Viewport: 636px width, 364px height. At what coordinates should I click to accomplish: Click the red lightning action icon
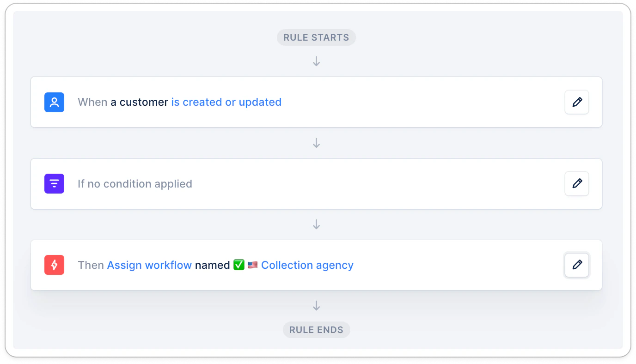click(54, 265)
